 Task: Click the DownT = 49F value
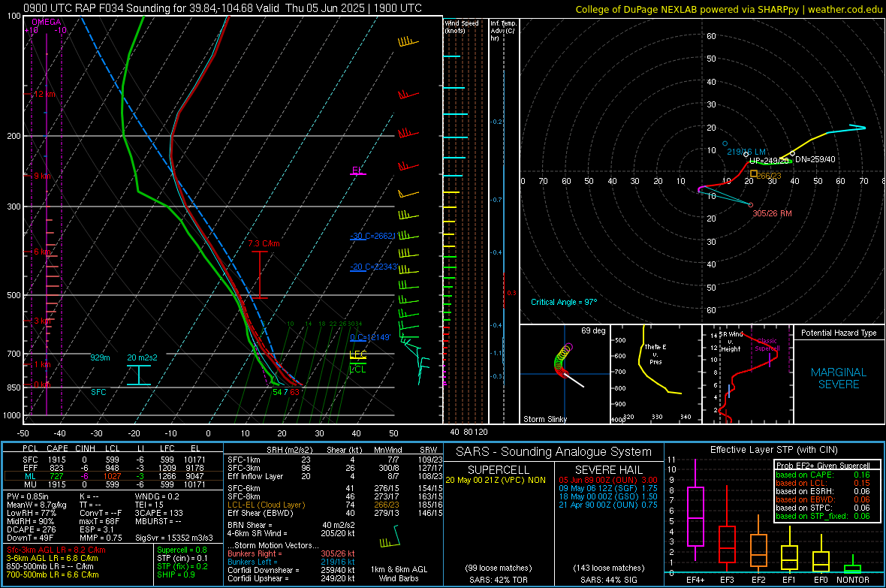[30, 538]
